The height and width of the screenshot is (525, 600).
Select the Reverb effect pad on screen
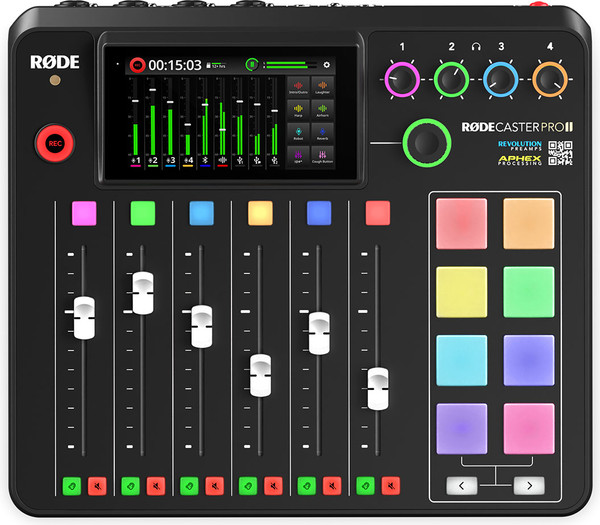coord(322,132)
